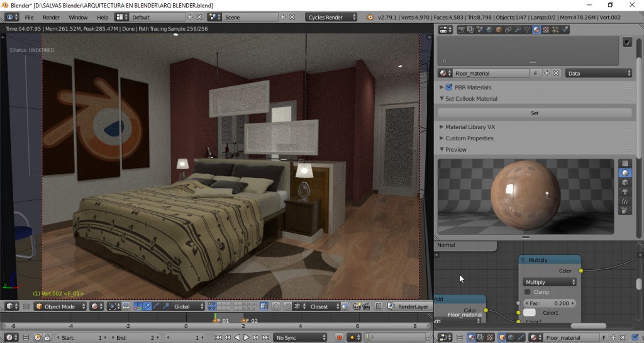Screen dimensions: 644x343
Task: Toggle the 3D manipulator widget button
Action: click(138, 306)
